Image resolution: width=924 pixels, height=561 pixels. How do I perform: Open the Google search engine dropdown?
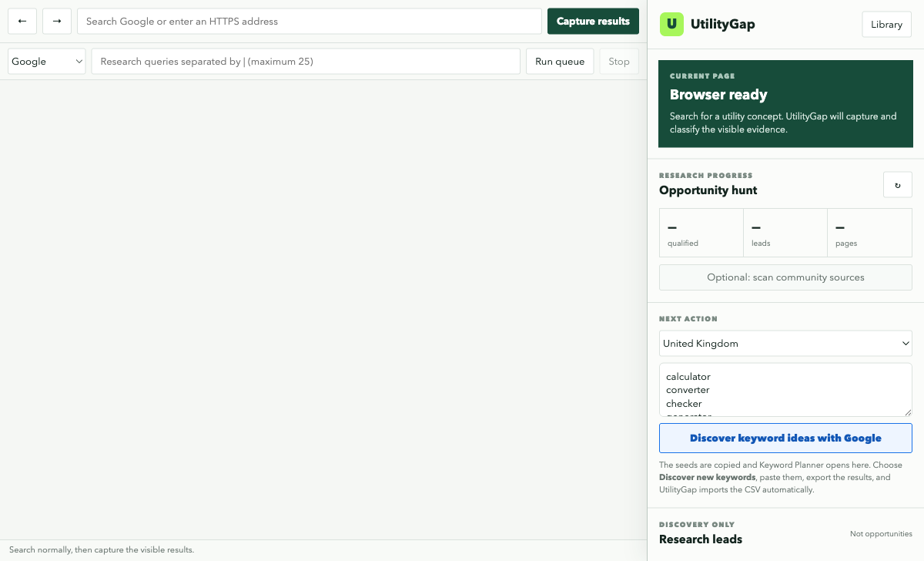(x=47, y=62)
